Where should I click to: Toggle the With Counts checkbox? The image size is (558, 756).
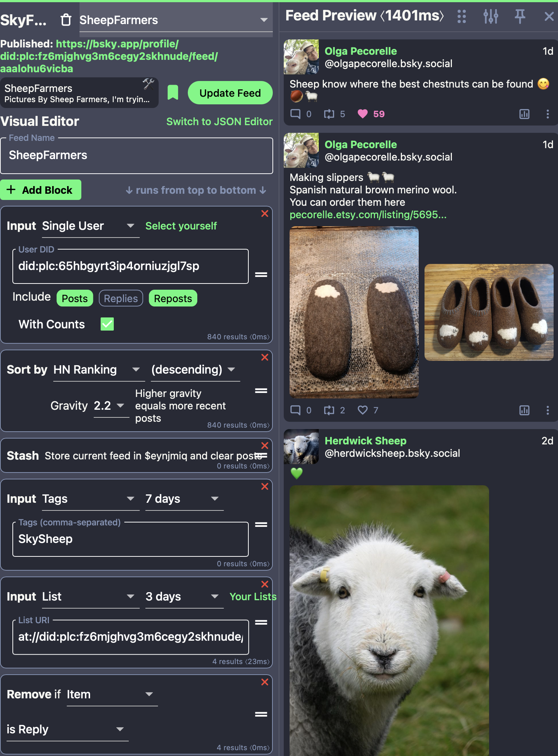pyautogui.click(x=107, y=324)
